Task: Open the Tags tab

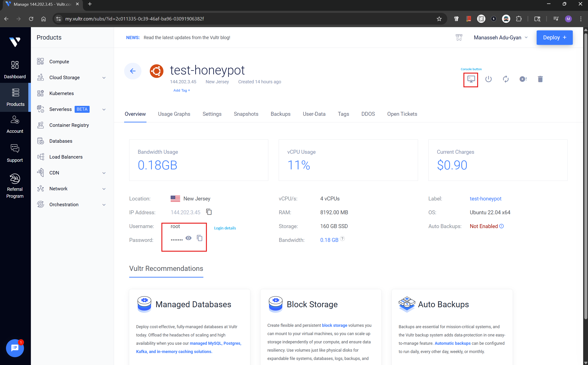Action: tap(343, 114)
